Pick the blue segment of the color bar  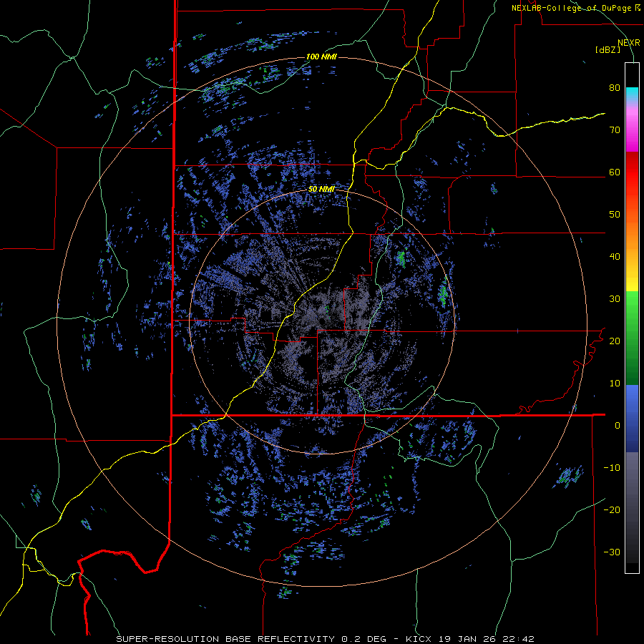632,418
